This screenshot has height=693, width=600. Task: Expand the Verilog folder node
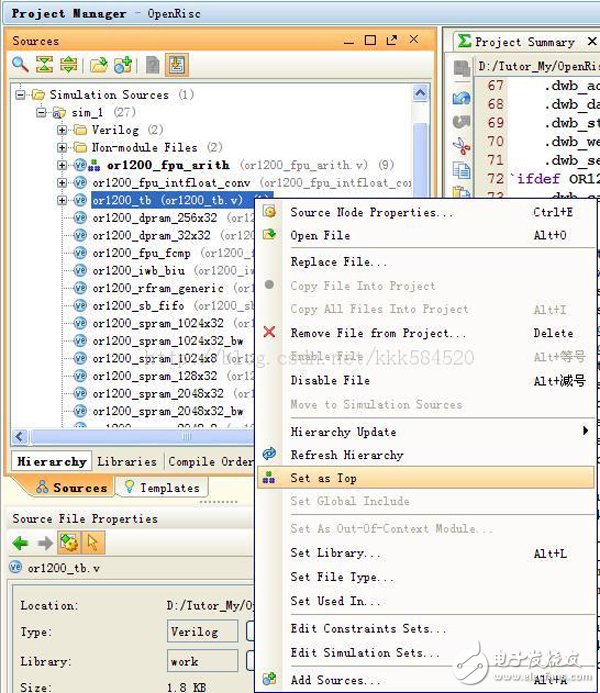62,130
